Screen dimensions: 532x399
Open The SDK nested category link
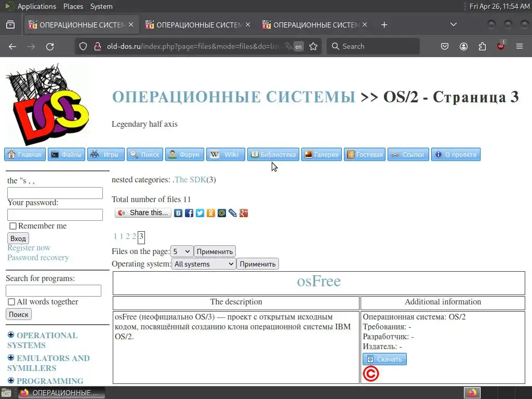[x=190, y=180]
